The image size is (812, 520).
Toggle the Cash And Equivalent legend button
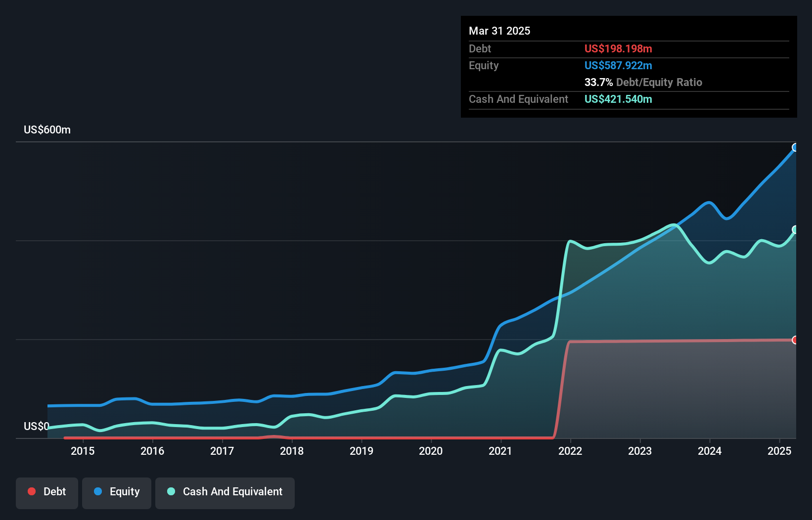point(225,493)
